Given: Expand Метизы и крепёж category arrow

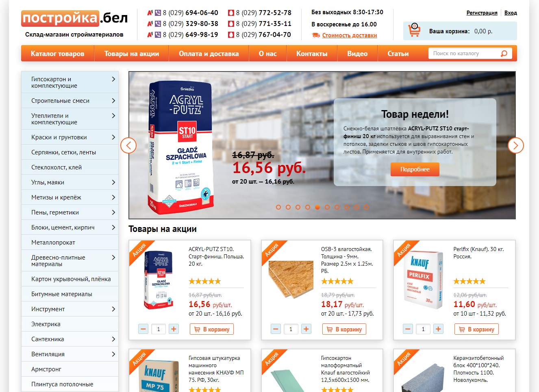Looking at the screenshot, I should tap(113, 197).
